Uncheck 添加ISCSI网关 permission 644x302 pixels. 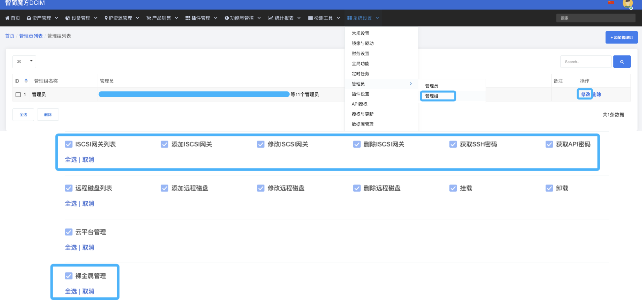click(165, 144)
